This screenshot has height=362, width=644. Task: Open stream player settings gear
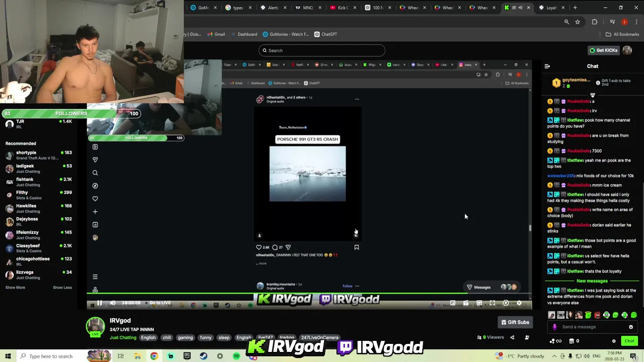tap(519, 303)
